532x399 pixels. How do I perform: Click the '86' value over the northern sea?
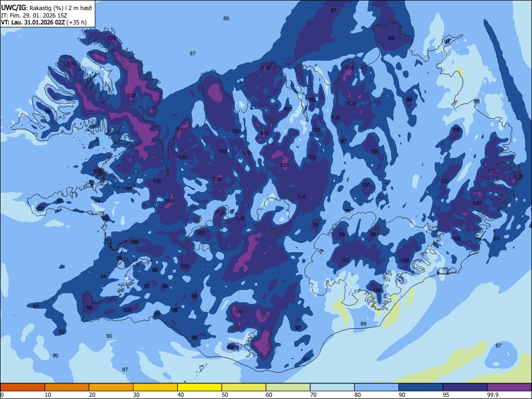(226, 18)
